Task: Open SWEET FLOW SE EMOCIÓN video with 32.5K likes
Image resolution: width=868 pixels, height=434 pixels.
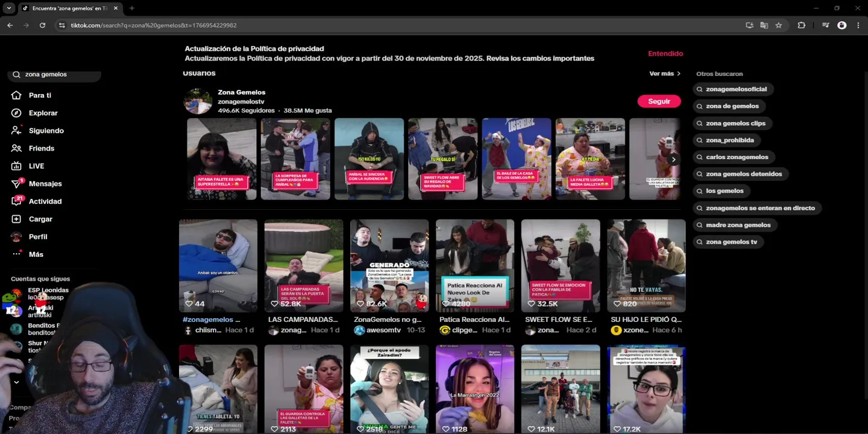Action: [x=561, y=266]
